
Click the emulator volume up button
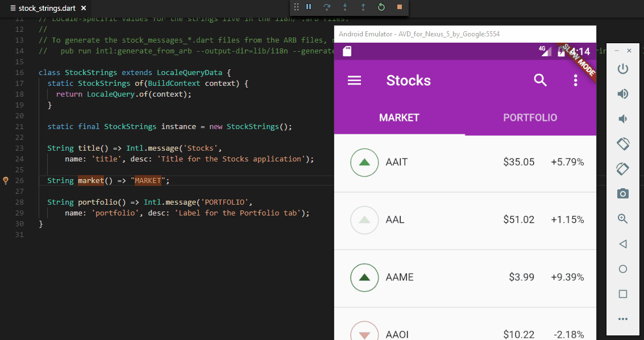coord(622,94)
